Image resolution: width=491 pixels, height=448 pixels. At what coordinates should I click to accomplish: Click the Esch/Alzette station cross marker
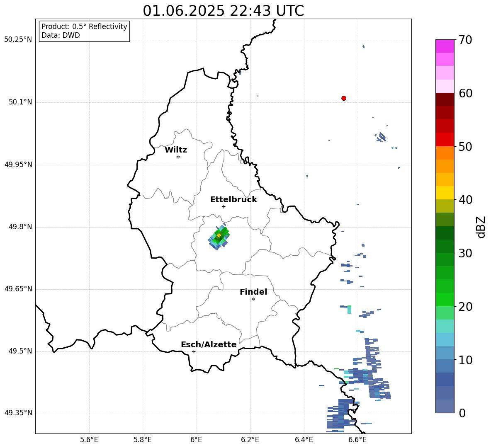click(194, 351)
